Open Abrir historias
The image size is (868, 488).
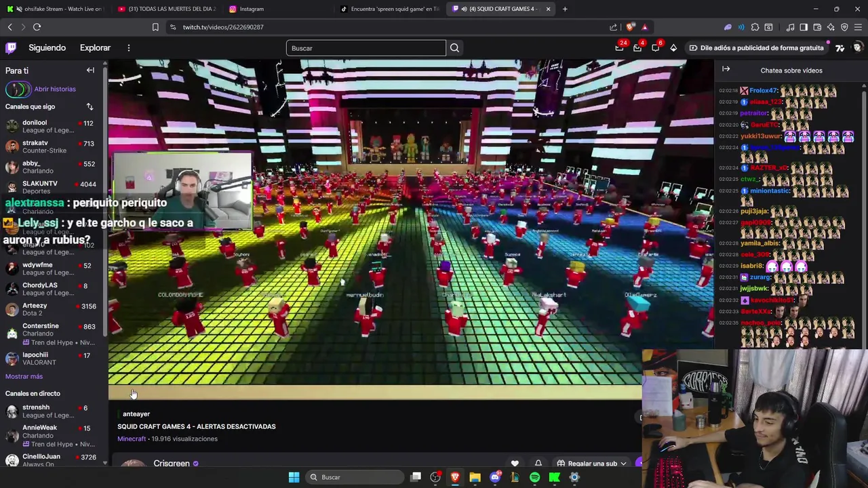tap(41, 89)
